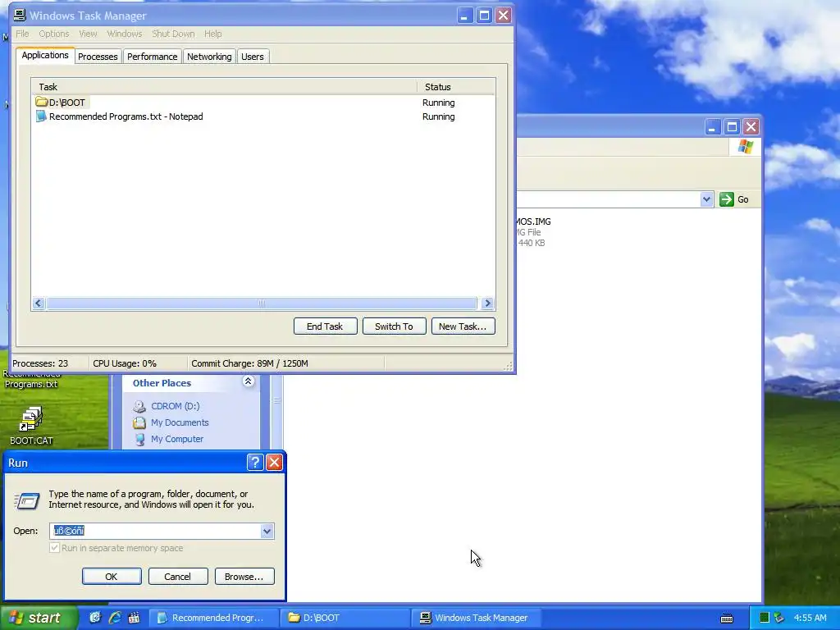The image size is (840, 630).
Task: Open the CDROM (D:) link
Action: tap(176, 406)
